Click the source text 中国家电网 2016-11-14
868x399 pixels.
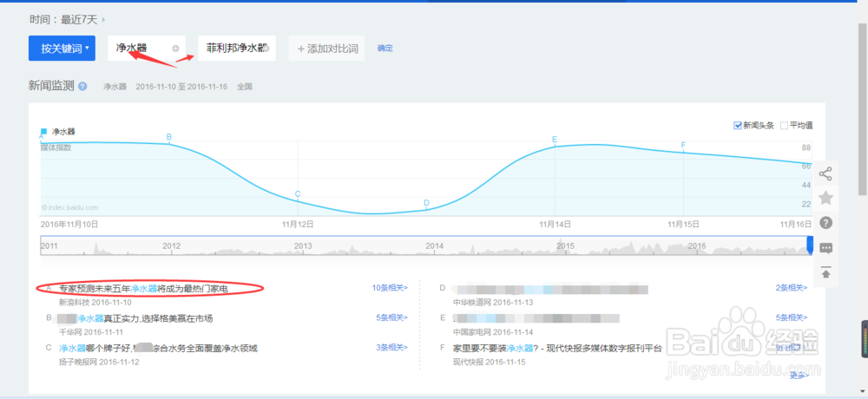tap(493, 332)
